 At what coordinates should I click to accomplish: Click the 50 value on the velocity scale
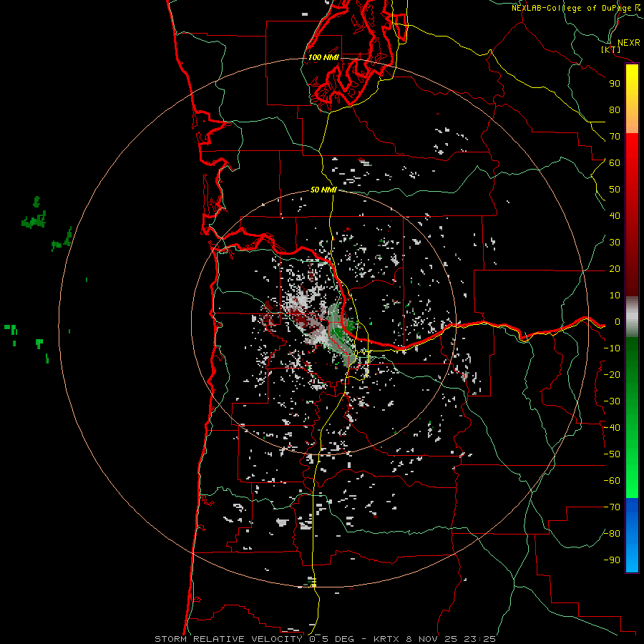pos(615,190)
